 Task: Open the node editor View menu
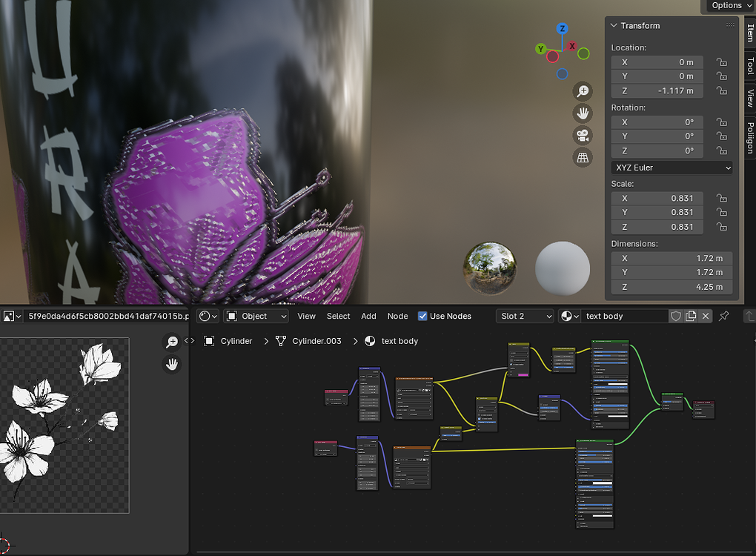pos(306,316)
